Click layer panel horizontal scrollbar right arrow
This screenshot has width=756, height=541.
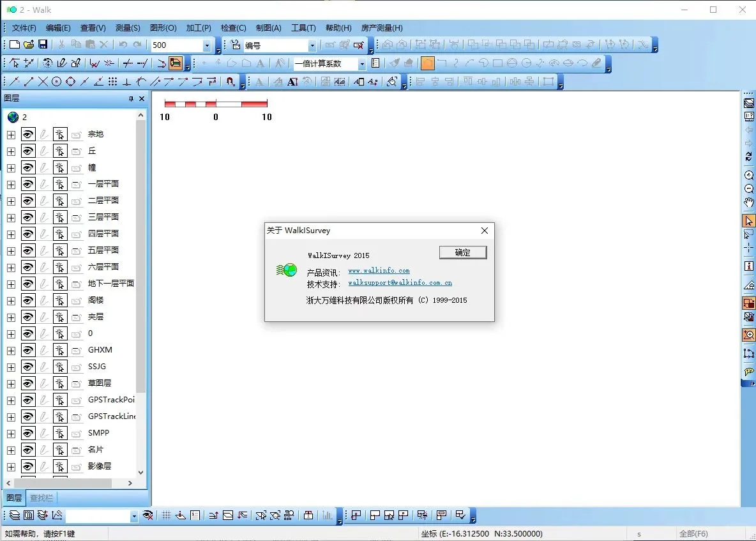click(x=130, y=483)
